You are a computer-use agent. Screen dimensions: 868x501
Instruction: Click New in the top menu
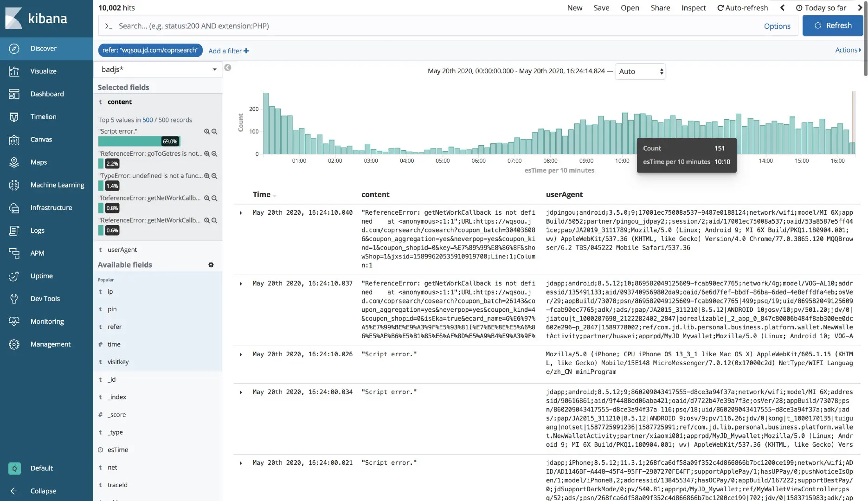[575, 8]
